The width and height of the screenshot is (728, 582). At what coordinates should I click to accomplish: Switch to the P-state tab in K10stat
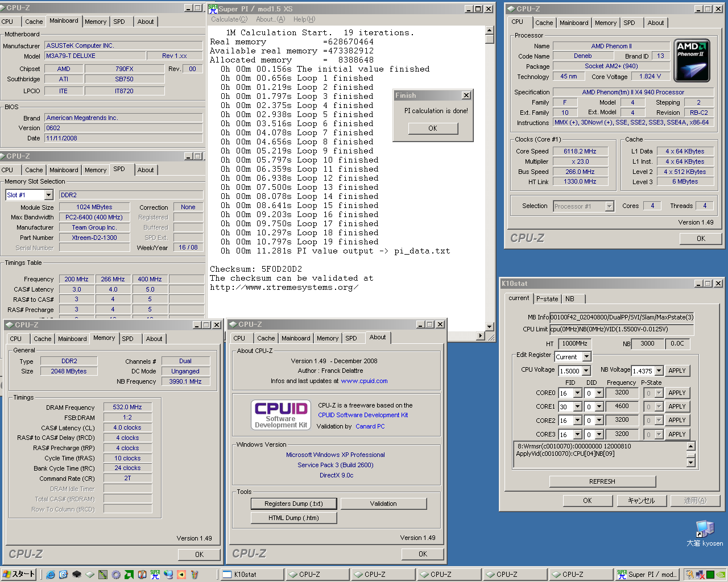[547, 299]
